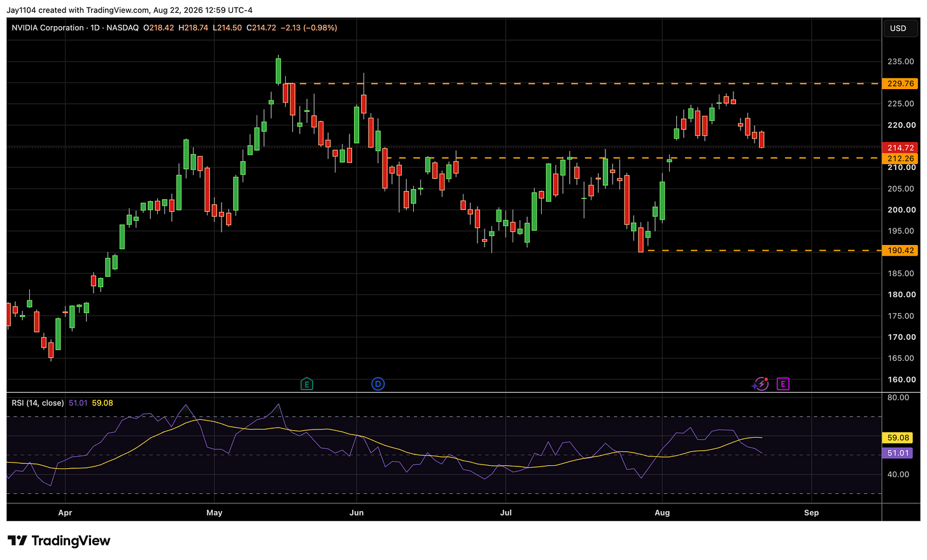Click the 195.00 price axis tick
Image resolution: width=927 pixels, height=560 pixels.
pyautogui.click(x=901, y=232)
